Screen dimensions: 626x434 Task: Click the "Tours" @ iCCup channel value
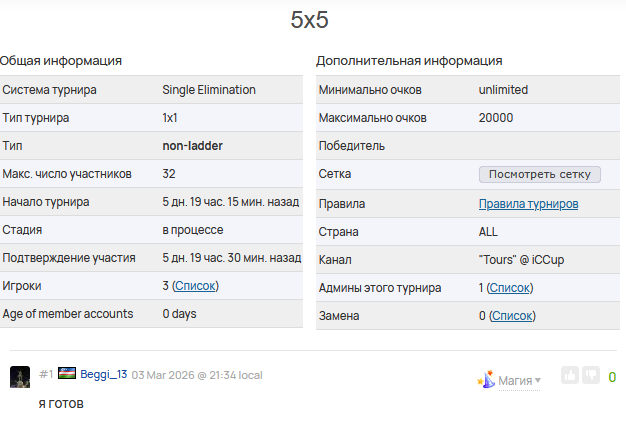click(x=522, y=260)
